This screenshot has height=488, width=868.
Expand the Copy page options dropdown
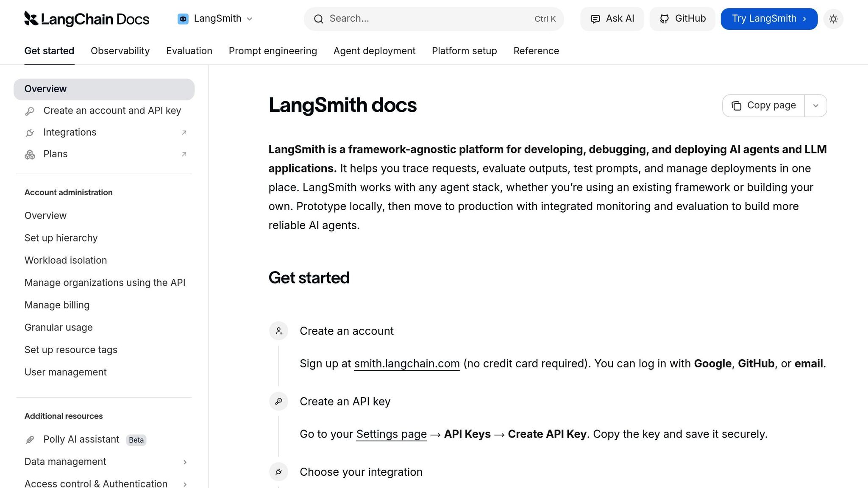(815, 105)
